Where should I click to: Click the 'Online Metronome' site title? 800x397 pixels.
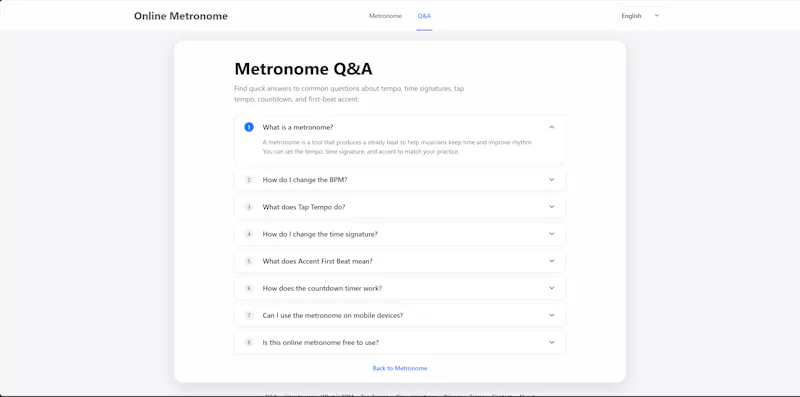point(181,16)
